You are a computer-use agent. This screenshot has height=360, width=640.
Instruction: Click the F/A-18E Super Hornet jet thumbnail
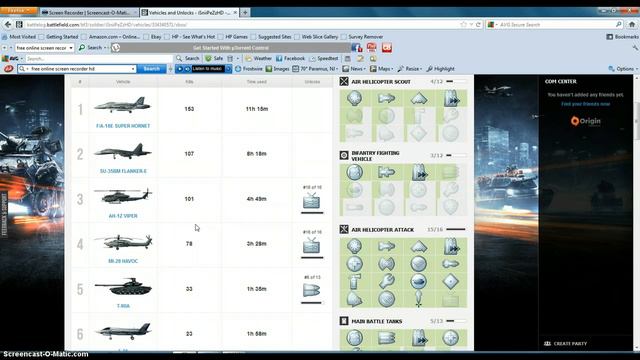[x=123, y=105]
